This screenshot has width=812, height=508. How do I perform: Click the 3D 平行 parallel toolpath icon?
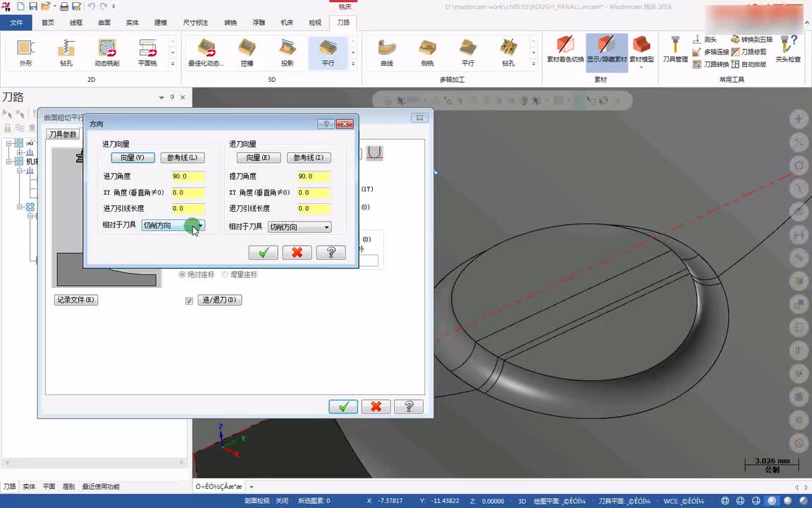328,52
